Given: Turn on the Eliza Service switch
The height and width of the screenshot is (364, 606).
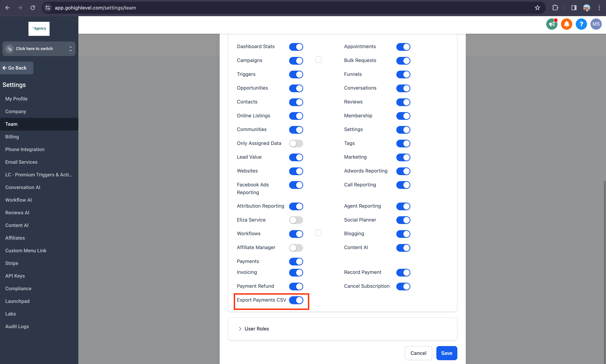Looking at the screenshot, I should [x=296, y=220].
